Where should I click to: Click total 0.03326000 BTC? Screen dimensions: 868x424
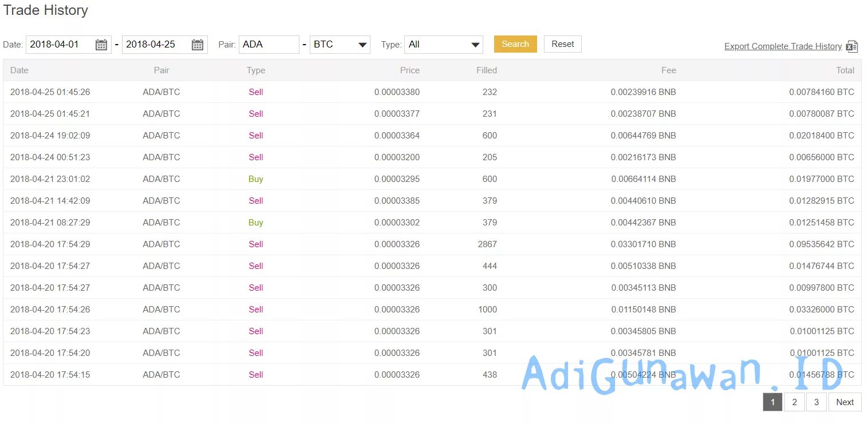[822, 310]
